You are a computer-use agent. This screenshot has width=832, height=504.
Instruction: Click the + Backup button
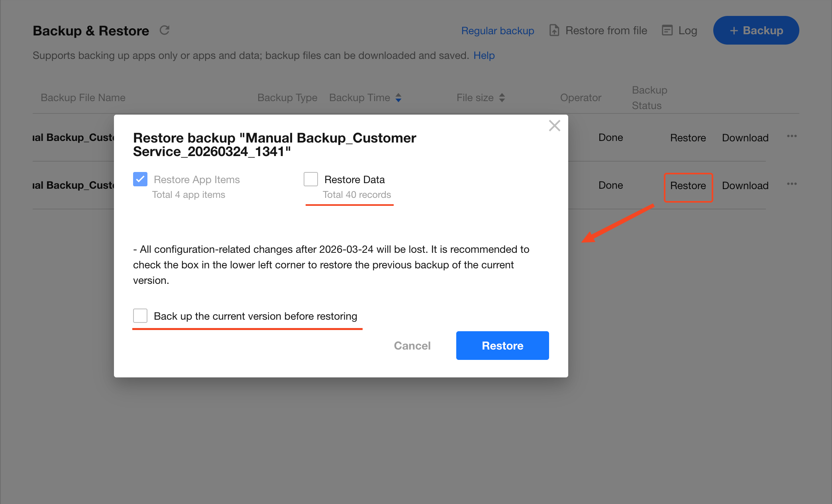click(x=756, y=30)
